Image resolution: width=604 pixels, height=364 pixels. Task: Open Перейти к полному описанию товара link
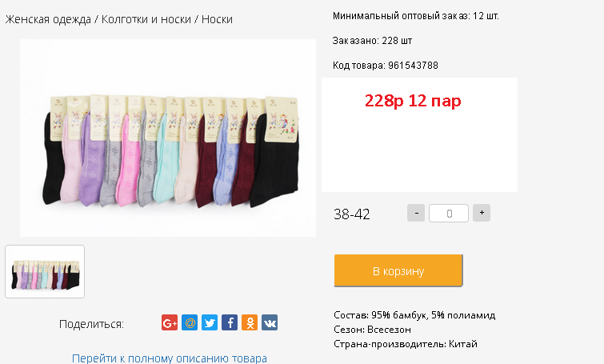click(x=170, y=358)
